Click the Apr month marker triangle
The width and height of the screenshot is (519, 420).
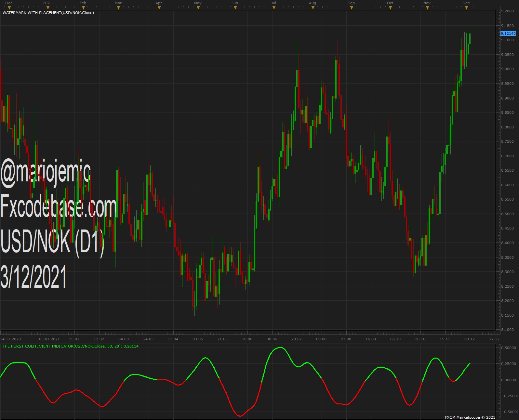pyautogui.click(x=159, y=8)
